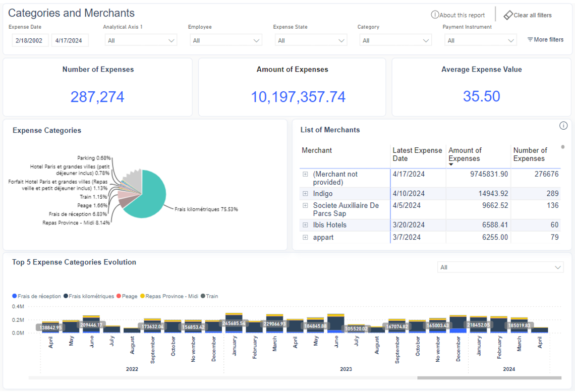Image resolution: width=575 pixels, height=392 pixels.
Task: Open the Top 5 Evolution chart dropdown
Action: [500, 267]
